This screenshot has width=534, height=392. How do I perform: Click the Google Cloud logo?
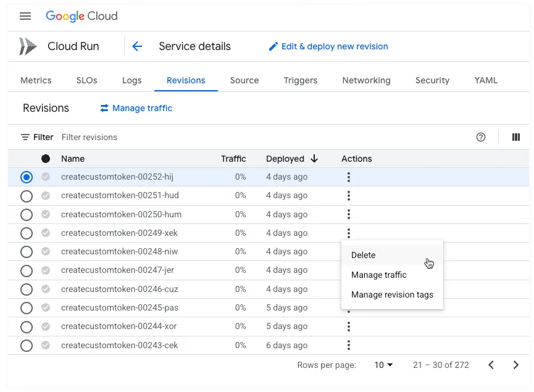(81, 16)
